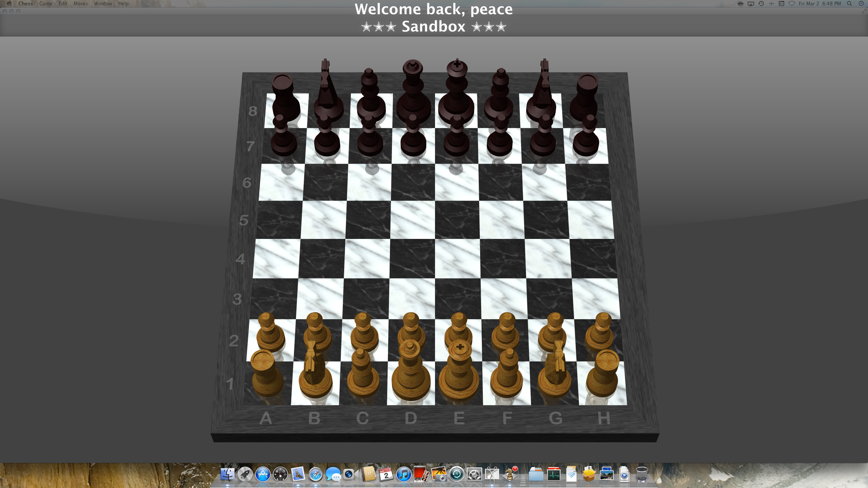Select the white pawn on H2

(600, 332)
